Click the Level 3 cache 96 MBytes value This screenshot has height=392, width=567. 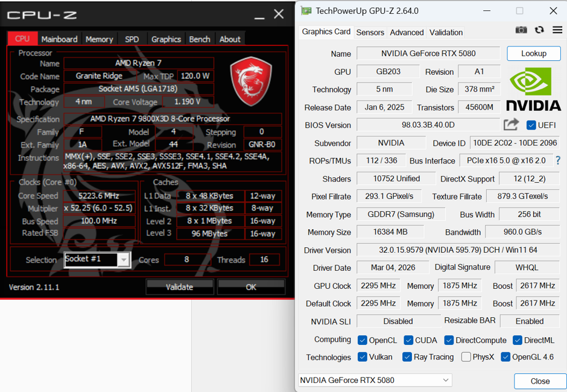[x=210, y=233]
